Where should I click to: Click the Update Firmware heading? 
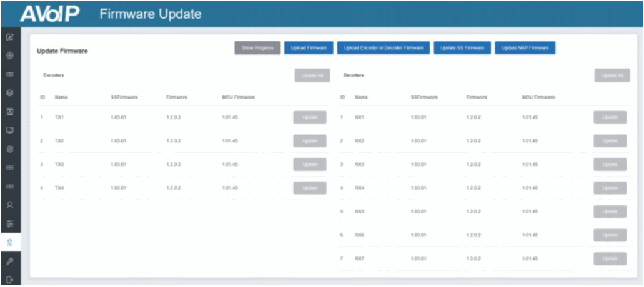point(62,51)
